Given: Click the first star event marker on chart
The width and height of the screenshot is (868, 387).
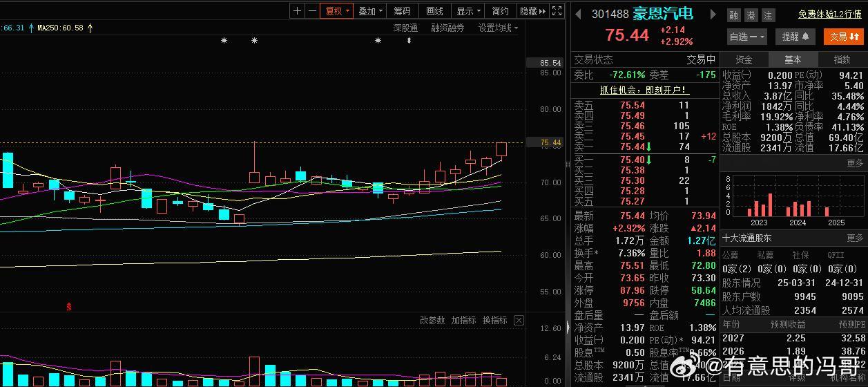Looking at the screenshot, I should [224, 41].
